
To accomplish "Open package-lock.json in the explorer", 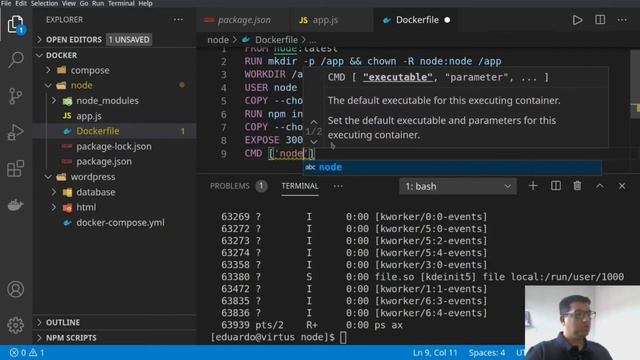I will click(113, 146).
